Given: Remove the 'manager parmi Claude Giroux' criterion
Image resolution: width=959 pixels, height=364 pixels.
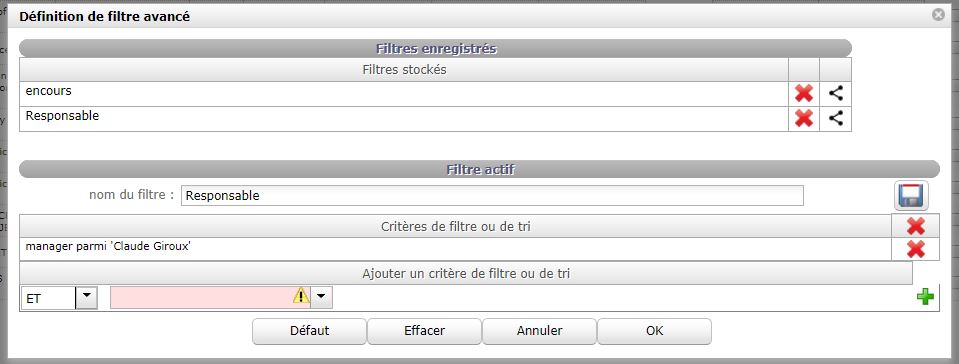Looking at the screenshot, I should (x=916, y=249).
